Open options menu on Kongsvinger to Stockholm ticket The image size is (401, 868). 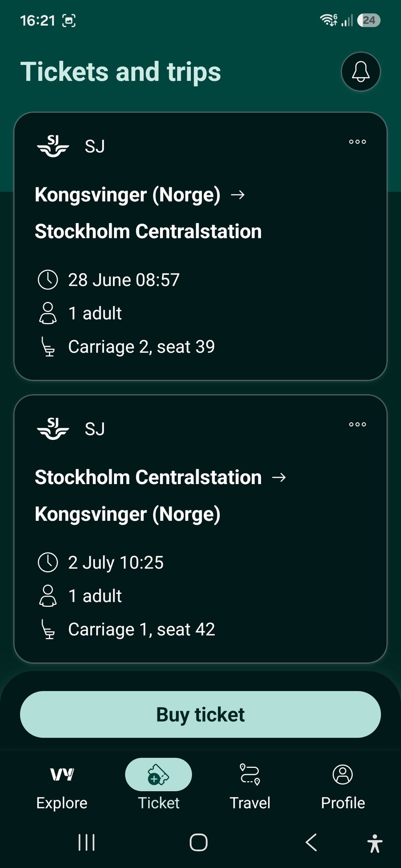[358, 142]
